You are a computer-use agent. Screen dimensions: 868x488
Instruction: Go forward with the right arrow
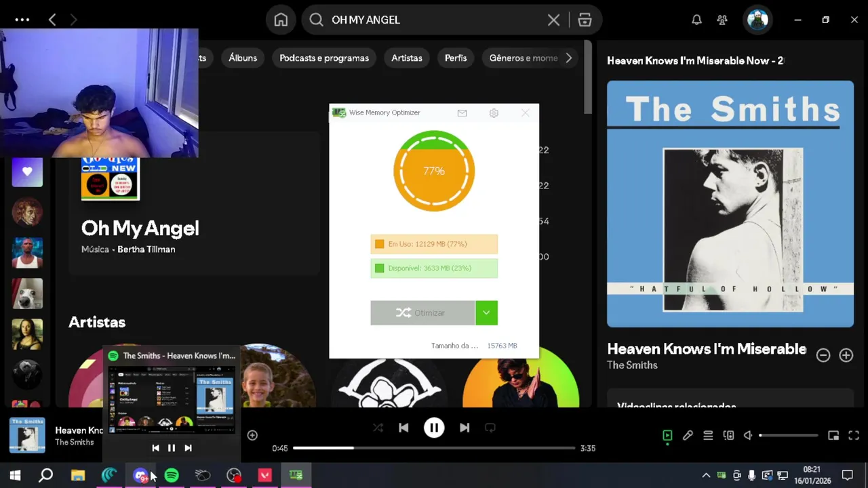point(73,20)
